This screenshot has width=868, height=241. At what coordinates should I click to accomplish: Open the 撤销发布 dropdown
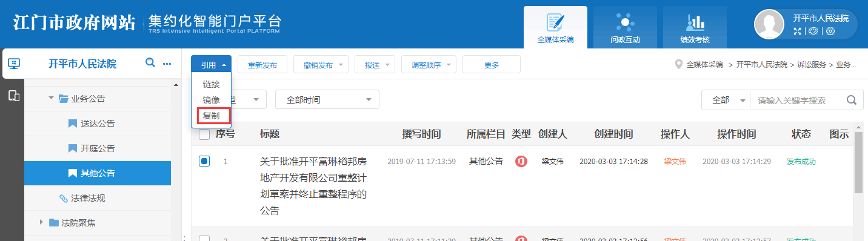(321, 65)
